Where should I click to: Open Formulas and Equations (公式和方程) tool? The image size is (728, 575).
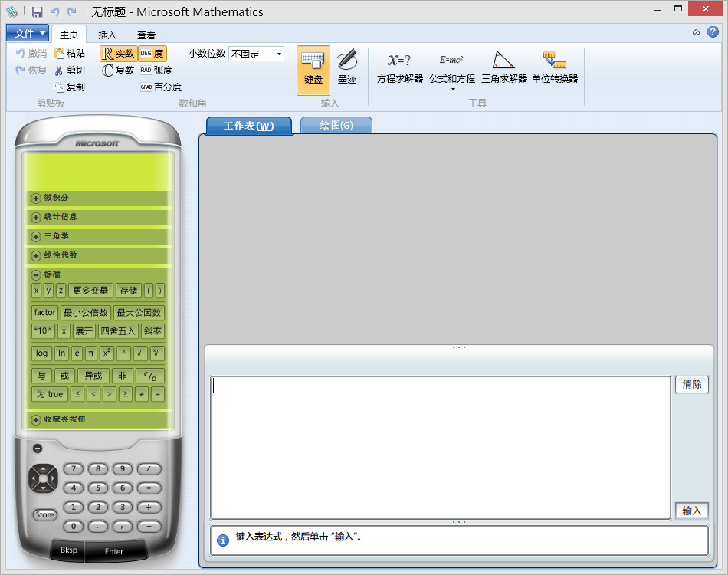pos(452,67)
